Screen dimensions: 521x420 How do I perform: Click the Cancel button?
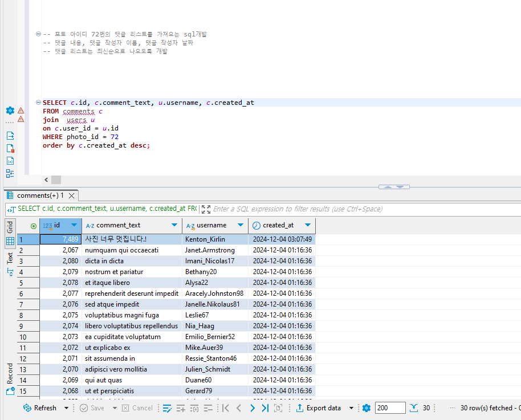click(x=137, y=408)
